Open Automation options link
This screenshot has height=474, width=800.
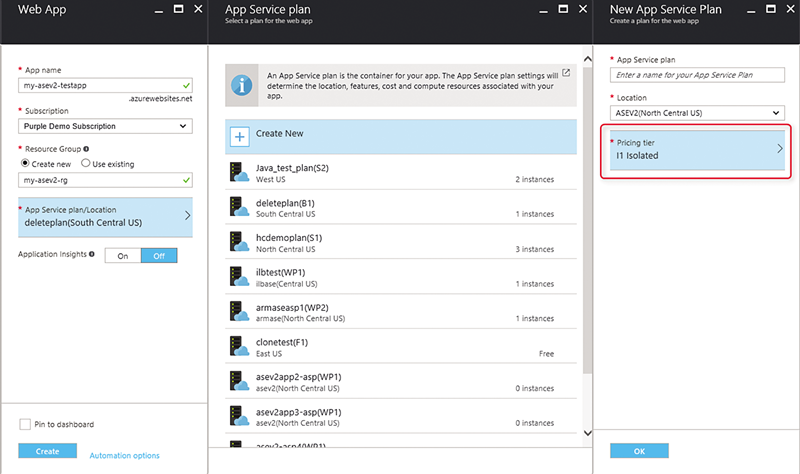click(x=124, y=456)
